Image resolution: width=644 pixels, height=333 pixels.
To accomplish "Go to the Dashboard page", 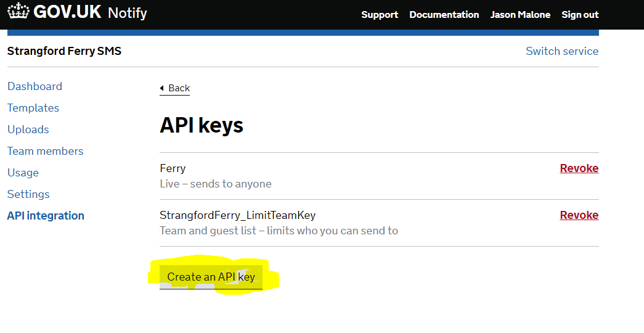I will point(35,86).
